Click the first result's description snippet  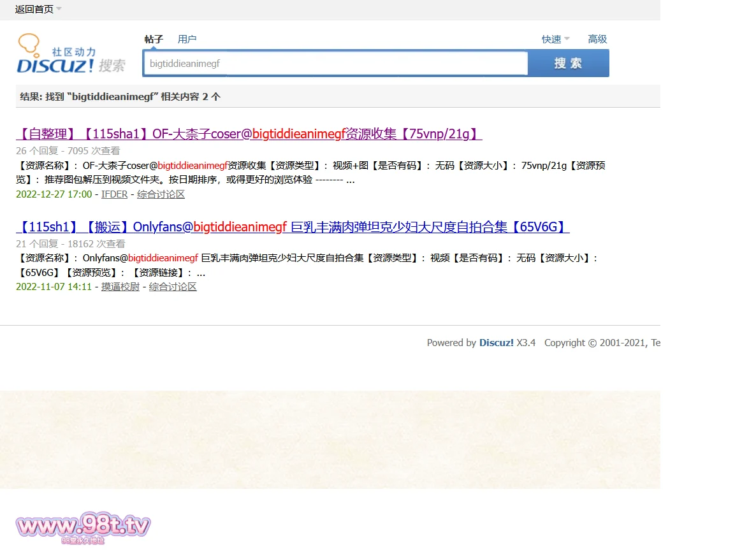coord(310,173)
